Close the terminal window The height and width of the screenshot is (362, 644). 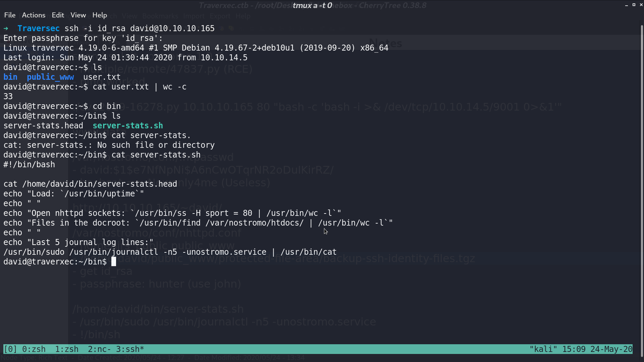(x=641, y=5)
